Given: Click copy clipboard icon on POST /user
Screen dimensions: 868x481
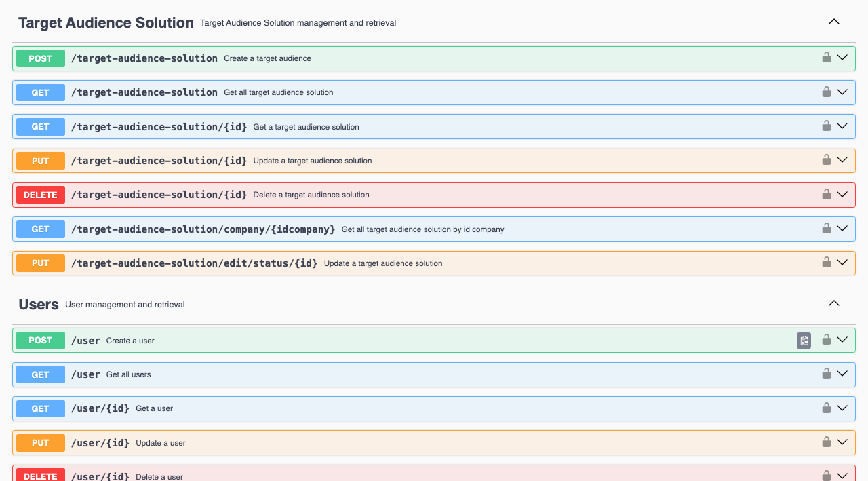Looking at the screenshot, I should [x=804, y=341].
